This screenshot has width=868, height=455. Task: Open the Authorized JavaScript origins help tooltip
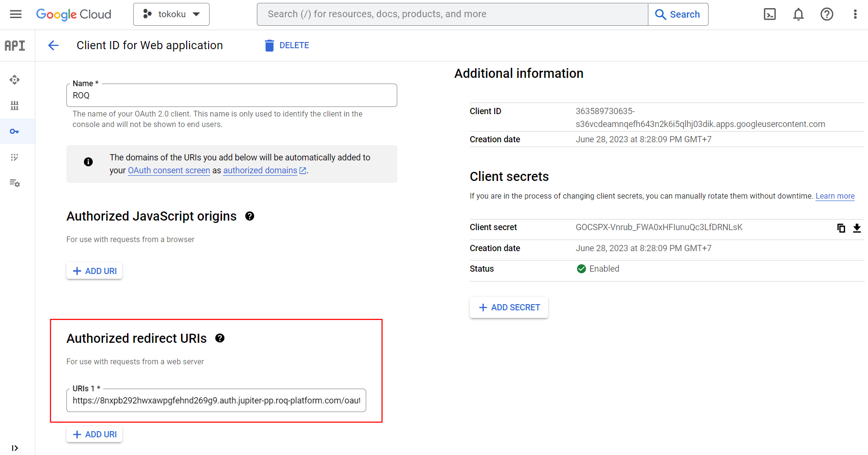(249, 216)
